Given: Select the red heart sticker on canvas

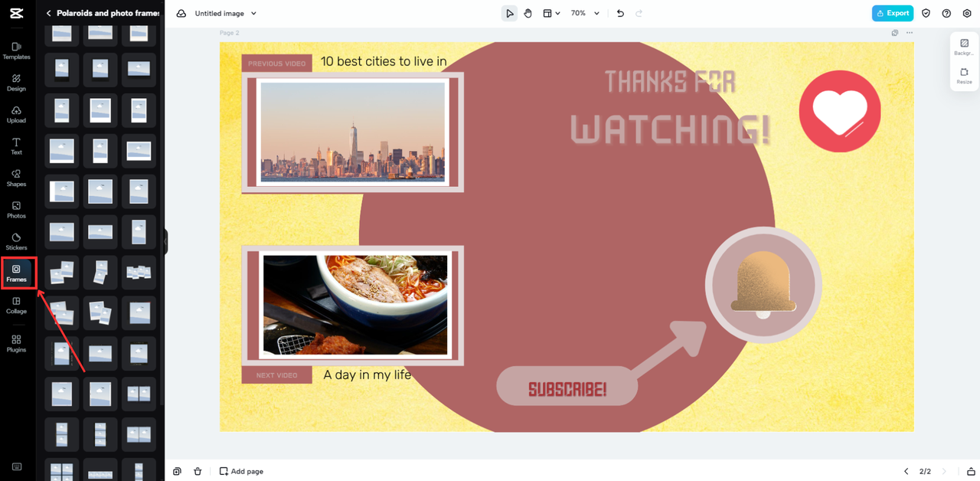Looking at the screenshot, I should coord(840,111).
